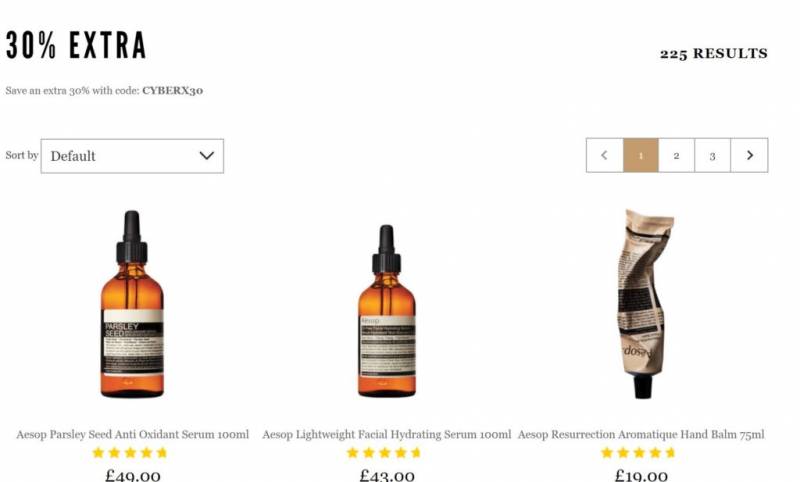Image resolution: width=800 pixels, height=482 pixels.
Task: Click the 225 Results count label
Action: (x=714, y=54)
